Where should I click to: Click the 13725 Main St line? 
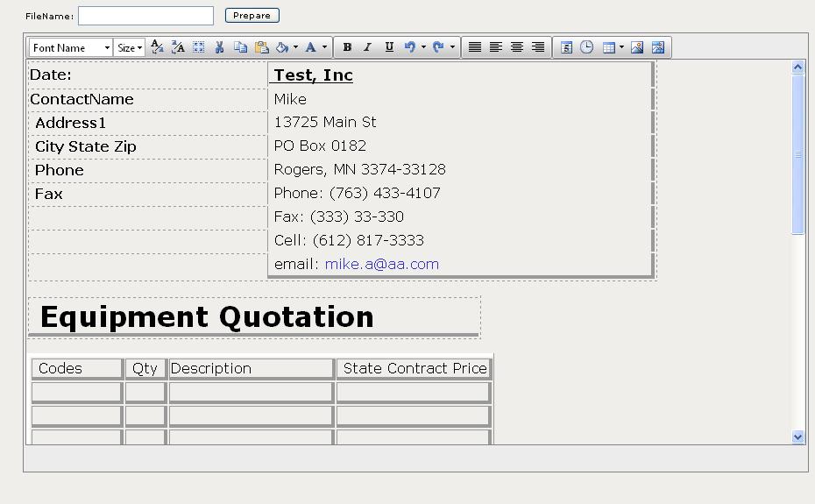tap(325, 122)
